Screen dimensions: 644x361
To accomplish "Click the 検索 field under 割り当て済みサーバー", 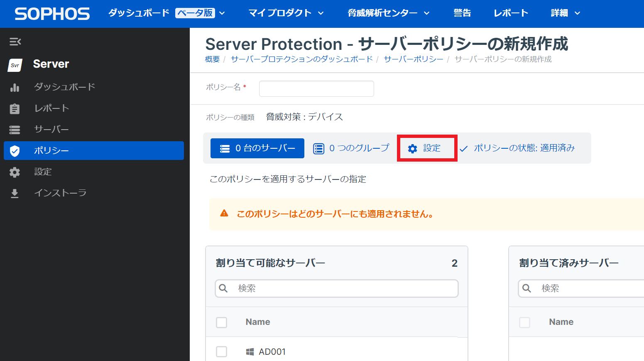I will coord(581,288).
